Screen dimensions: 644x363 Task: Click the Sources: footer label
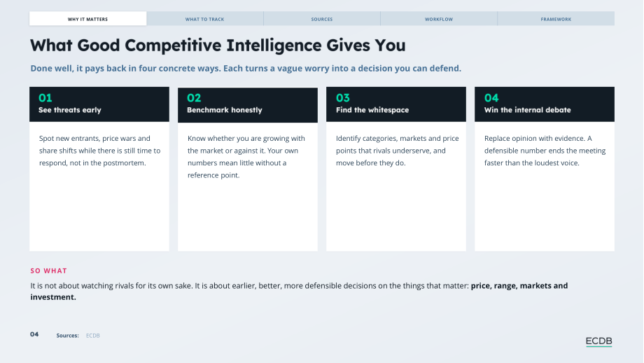point(67,336)
